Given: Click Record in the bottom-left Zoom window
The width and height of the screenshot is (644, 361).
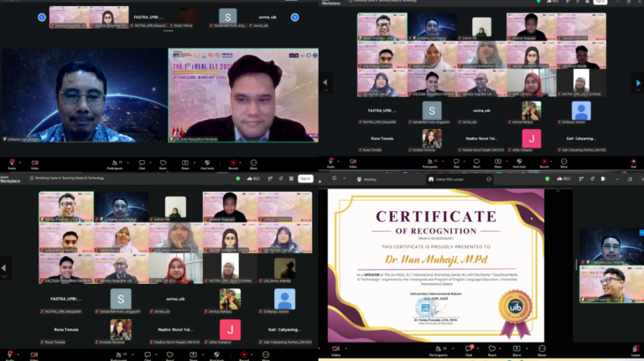Looking at the screenshot, I should (x=244, y=355).
